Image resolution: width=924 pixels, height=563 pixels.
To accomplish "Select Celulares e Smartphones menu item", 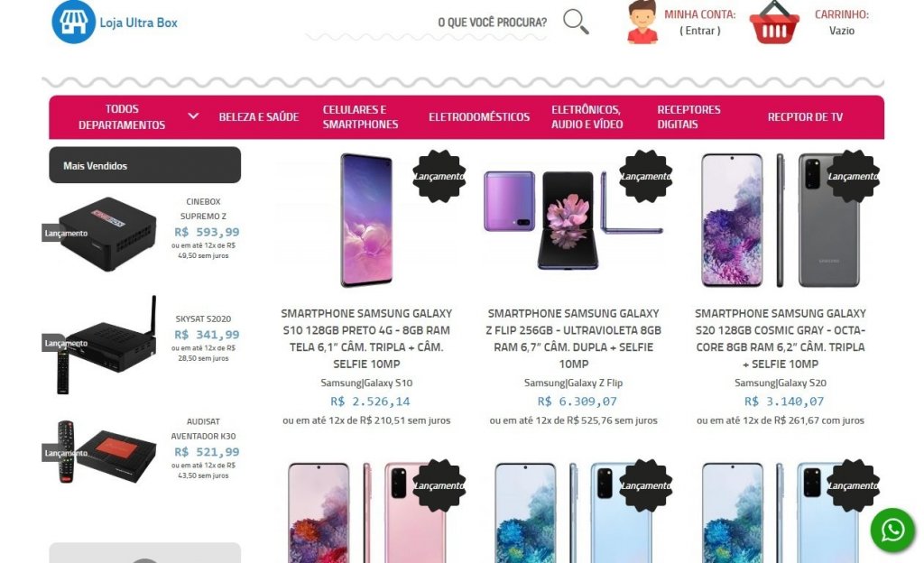I will pyautogui.click(x=360, y=116).
